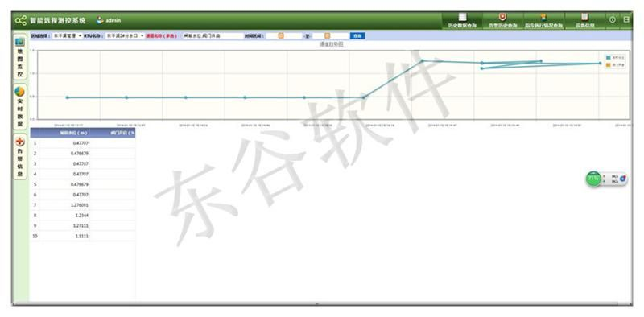Image resolution: width=644 pixels, height=317 pixels.
Task: Open the command execution query tab
Action: pos(543,21)
